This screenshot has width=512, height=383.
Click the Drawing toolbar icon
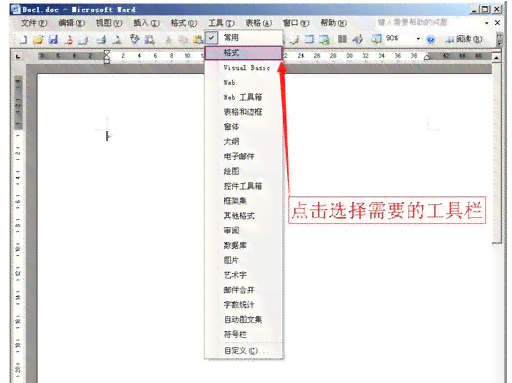tap(357, 40)
